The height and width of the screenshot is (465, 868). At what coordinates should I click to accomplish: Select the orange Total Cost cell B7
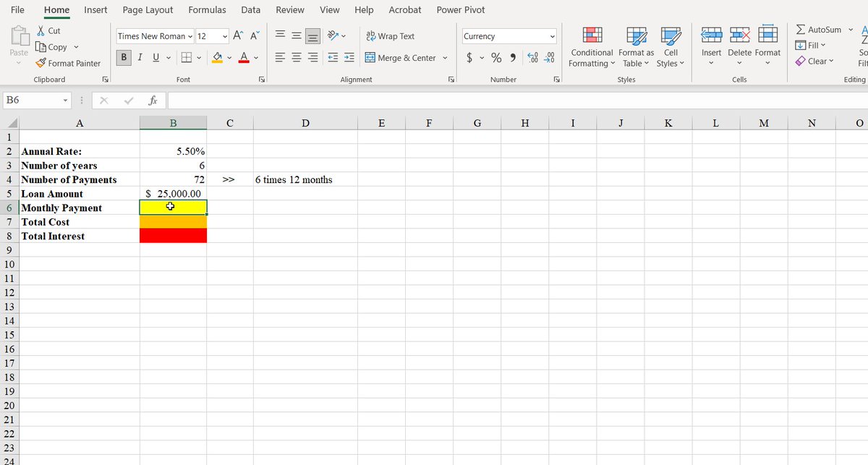[173, 222]
